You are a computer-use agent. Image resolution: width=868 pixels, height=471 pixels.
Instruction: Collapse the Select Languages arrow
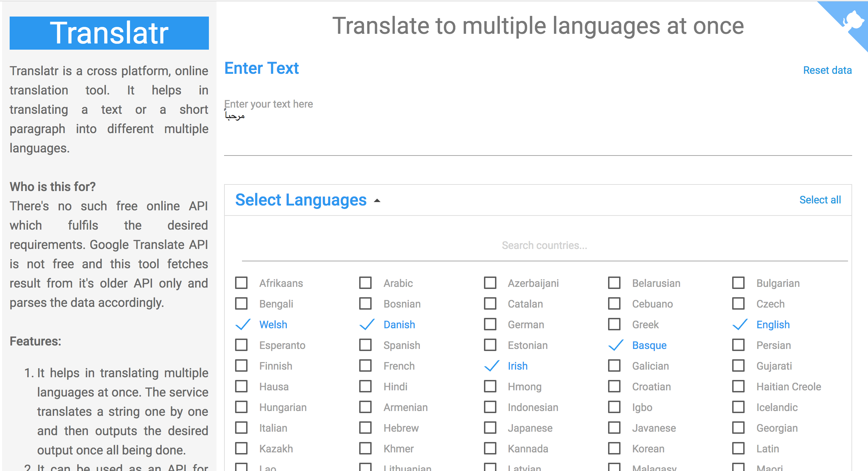tap(377, 201)
